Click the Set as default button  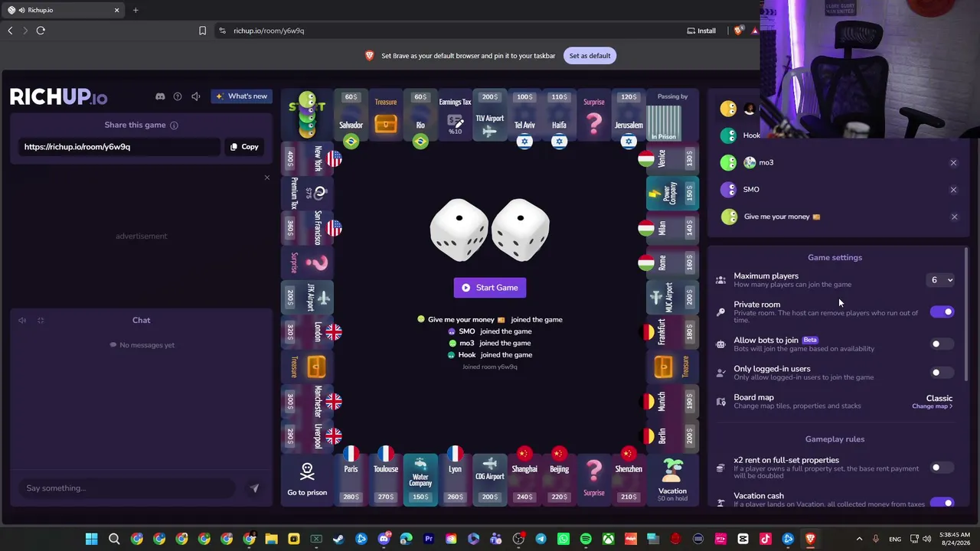590,56
